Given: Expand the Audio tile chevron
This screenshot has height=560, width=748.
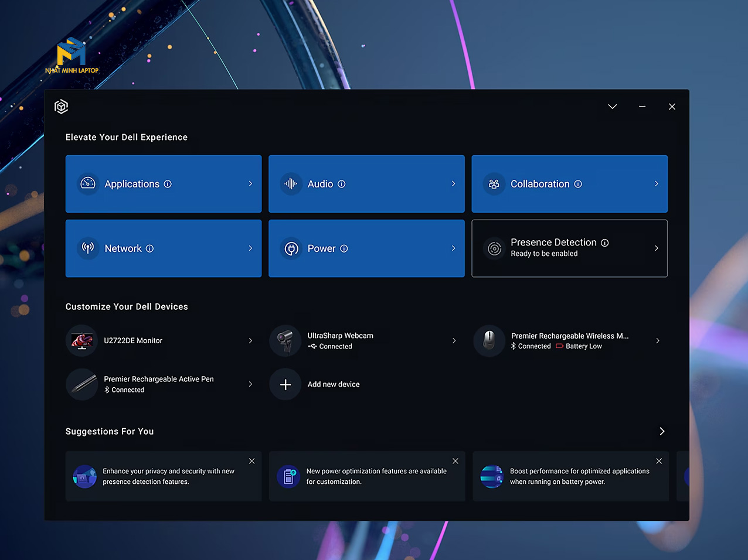Looking at the screenshot, I should click(x=453, y=184).
